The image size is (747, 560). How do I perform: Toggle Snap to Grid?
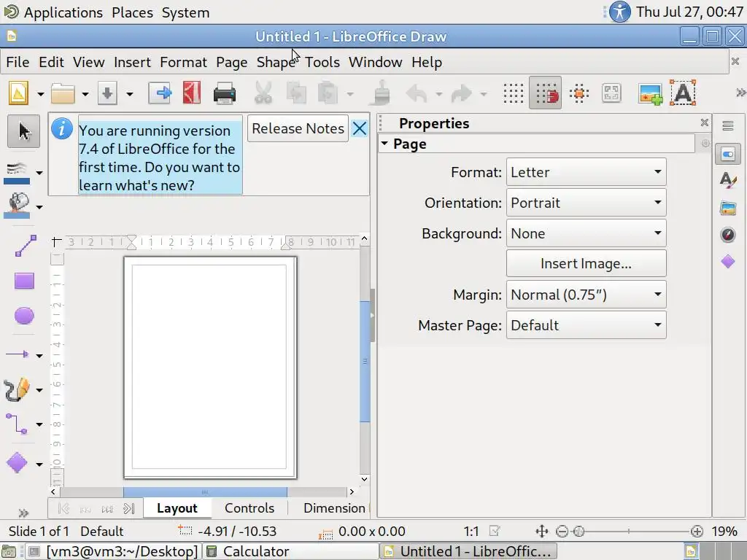(546, 93)
